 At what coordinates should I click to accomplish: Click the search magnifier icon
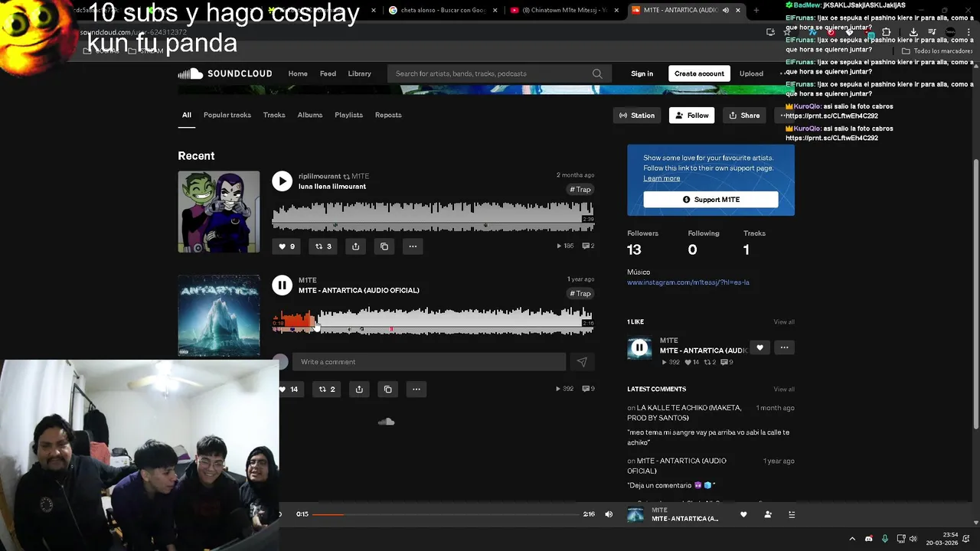(597, 73)
